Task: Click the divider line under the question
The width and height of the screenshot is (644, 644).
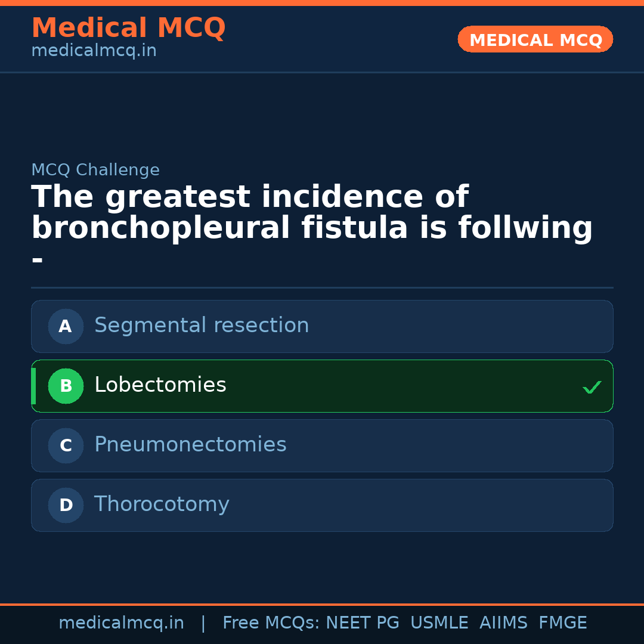Action: click(x=322, y=287)
